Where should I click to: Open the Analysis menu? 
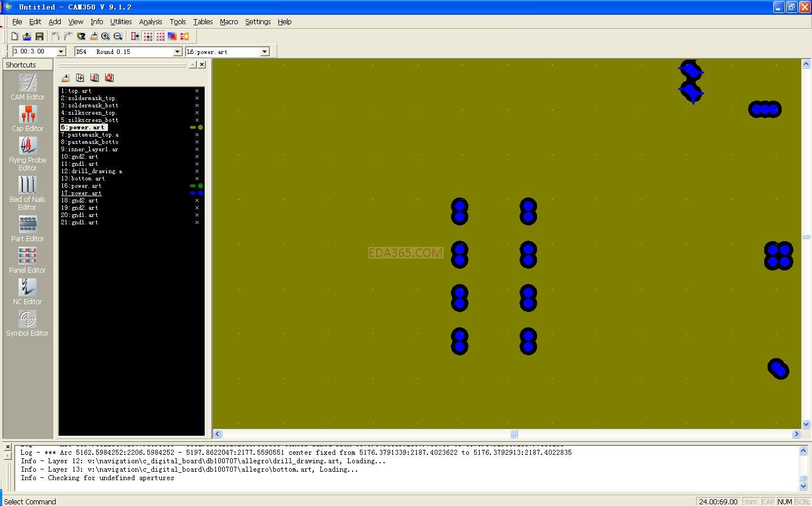tap(151, 22)
